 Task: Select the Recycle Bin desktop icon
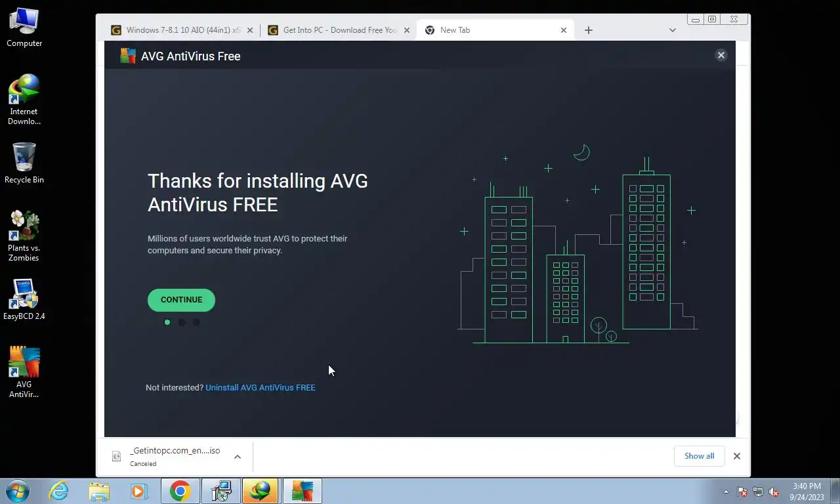point(24,163)
